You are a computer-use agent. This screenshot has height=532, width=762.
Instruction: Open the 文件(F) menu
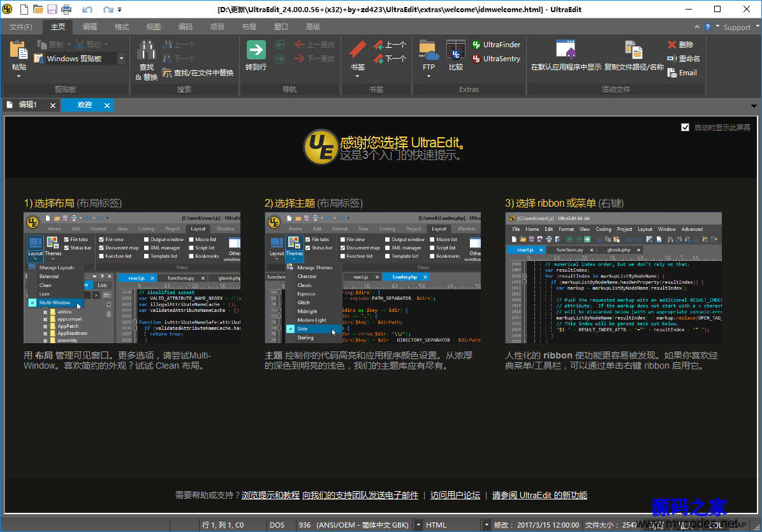21,27
